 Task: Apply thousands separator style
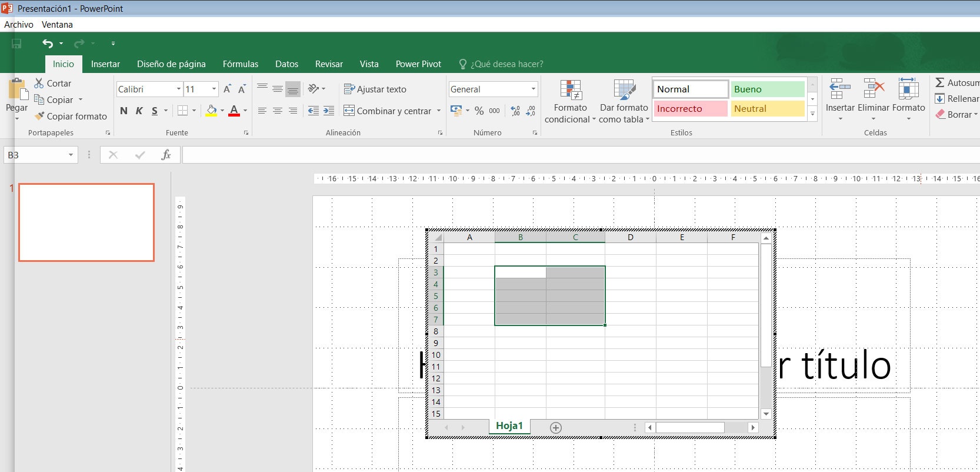coord(495,111)
